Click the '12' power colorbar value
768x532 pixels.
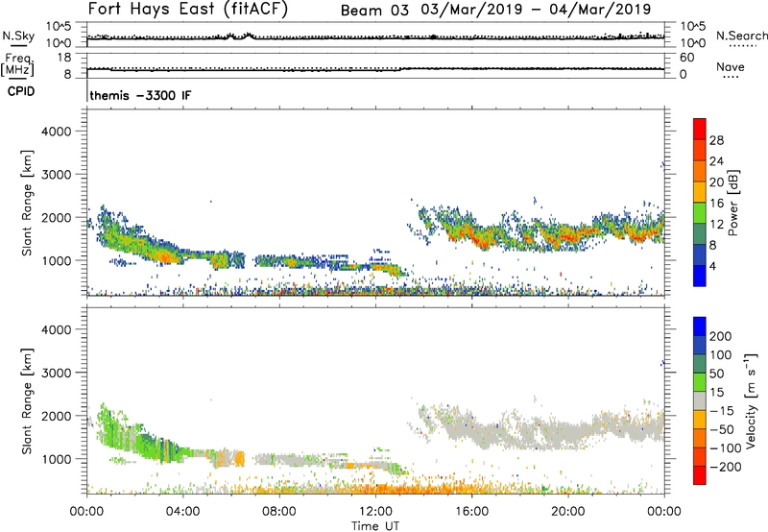click(x=716, y=225)
